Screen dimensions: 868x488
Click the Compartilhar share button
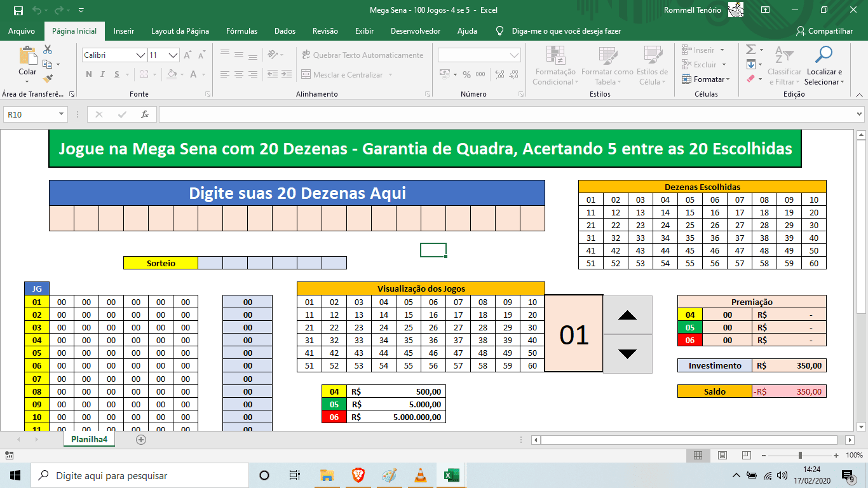(x=825, y=31)
